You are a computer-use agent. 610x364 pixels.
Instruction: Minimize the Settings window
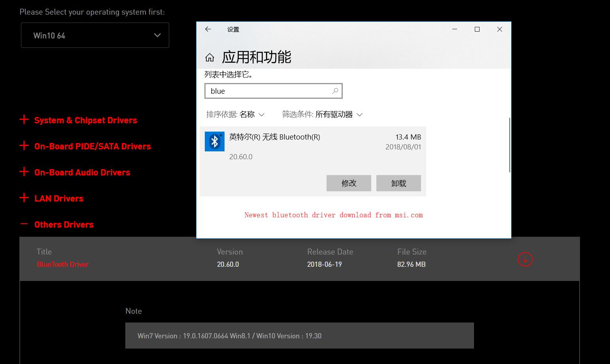pos(455,29)
